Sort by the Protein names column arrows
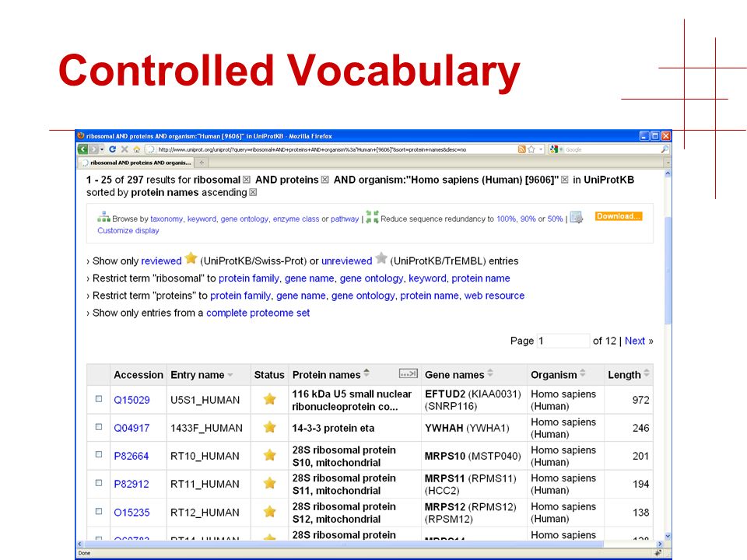747x560 pixels. [x=366, y=373]
